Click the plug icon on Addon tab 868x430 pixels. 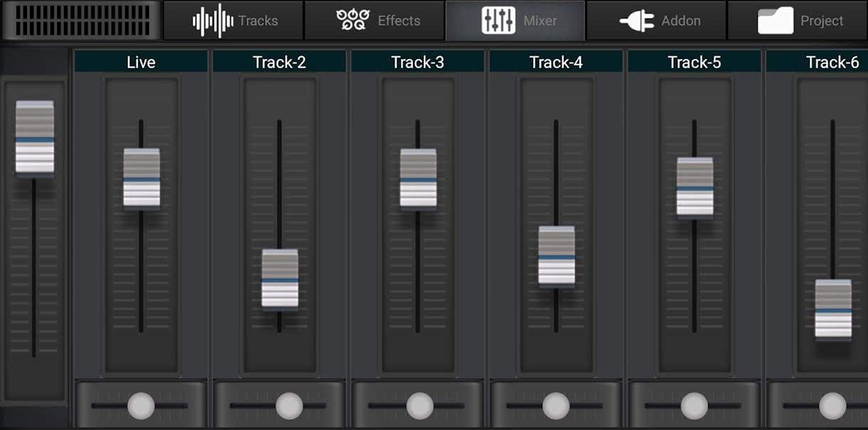636,21
